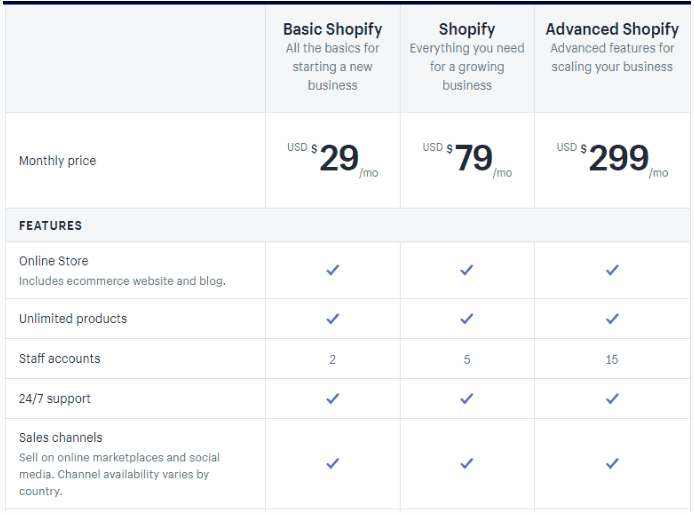Click Online Store checkmark in Shopify column
Screen dimensions: 694x513
coord(467,270)
